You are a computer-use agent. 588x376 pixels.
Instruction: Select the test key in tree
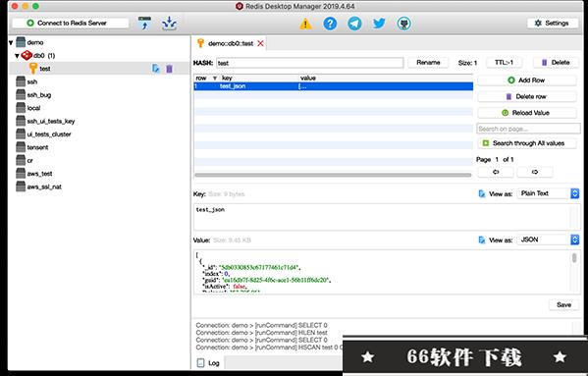click(x=44, y=69)
